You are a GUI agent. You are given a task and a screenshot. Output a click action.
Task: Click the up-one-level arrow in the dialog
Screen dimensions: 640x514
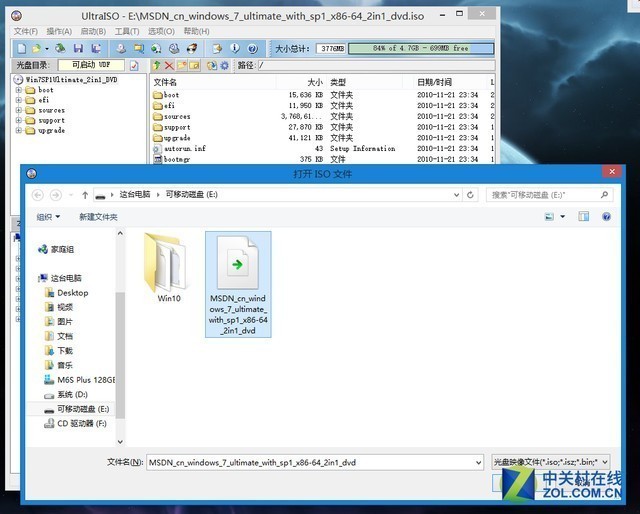pyautogui.click(x=85, y=195)
